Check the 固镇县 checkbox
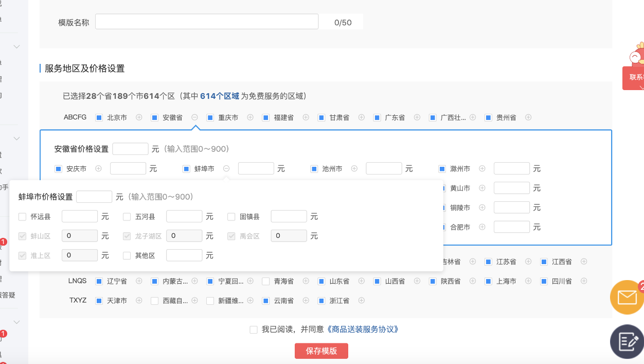644x364 pixels. click(231, 217)
